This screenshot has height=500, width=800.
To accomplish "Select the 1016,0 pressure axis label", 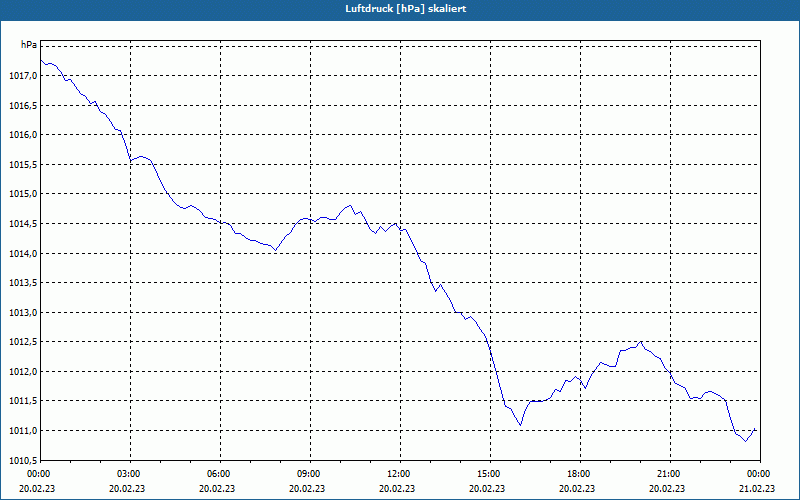I will point(22,135).
